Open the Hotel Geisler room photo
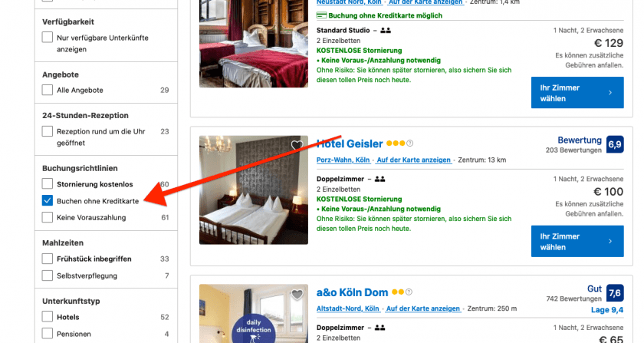This screenshot has height=343, width=644. (x=254, y=190)
